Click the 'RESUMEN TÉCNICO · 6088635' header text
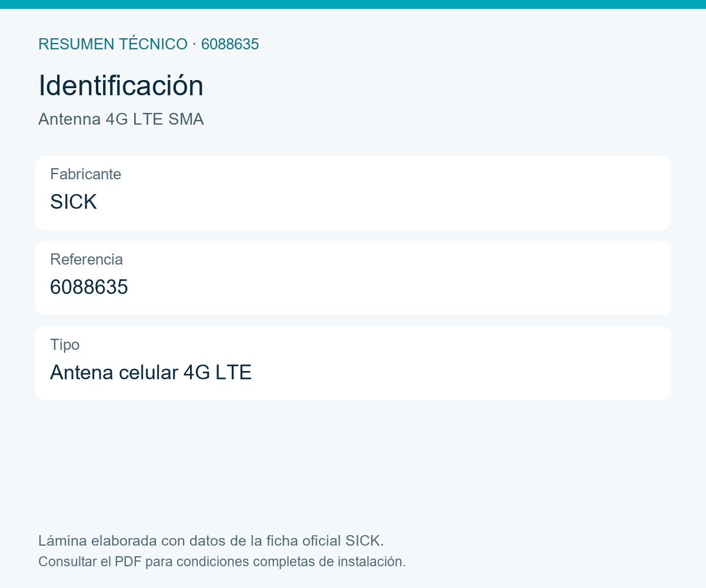 pos(148,44)
